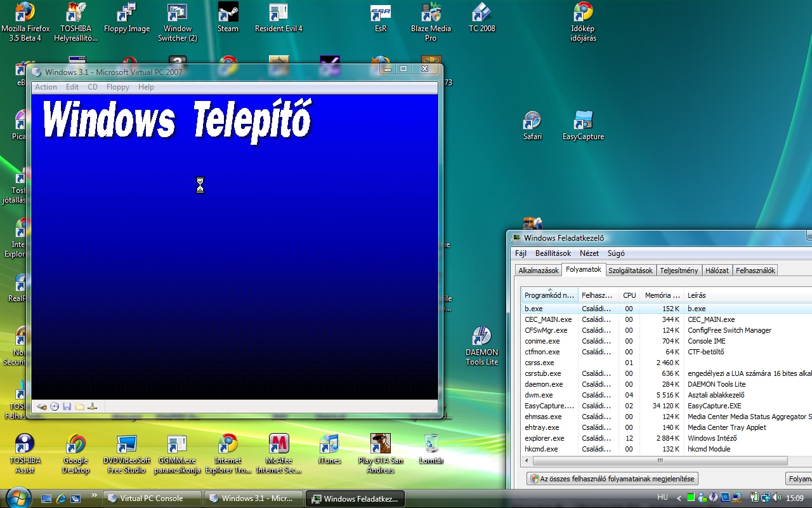Click the 15:09 taskbar clock
This screenshot has width=812, height=508.
click(x=795, y=498)
